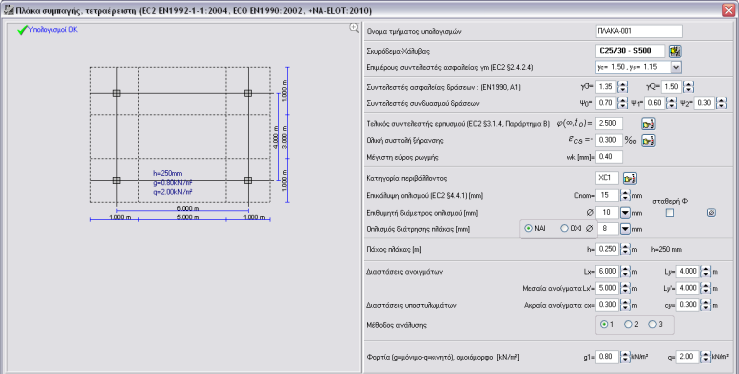
Task: Open desired reinforcement diameter 10 dropdown
Action: [625, 213]
